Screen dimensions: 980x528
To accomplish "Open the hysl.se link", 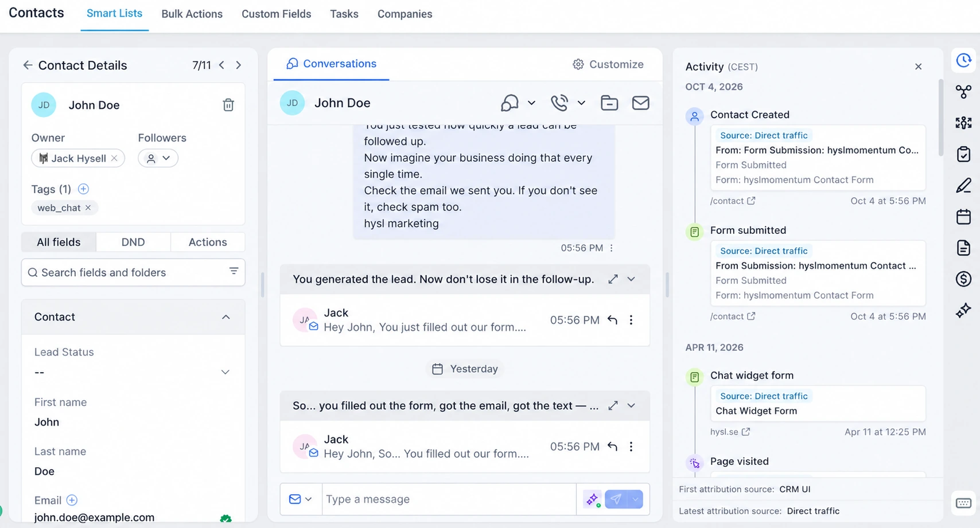I will (x=730, y=432).
